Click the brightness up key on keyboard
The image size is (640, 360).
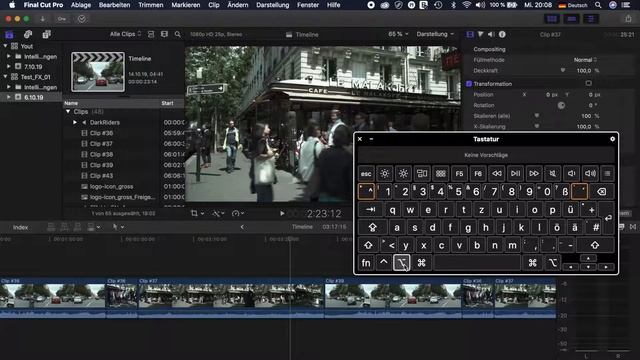point(403,173)
